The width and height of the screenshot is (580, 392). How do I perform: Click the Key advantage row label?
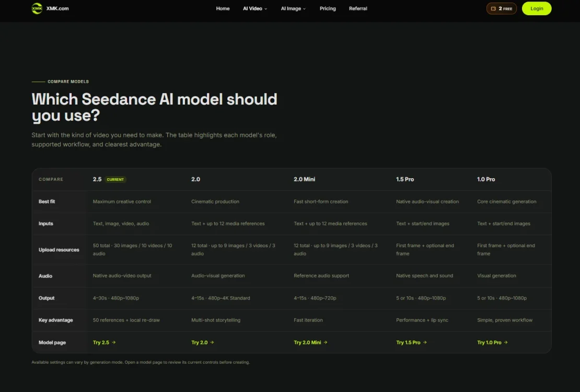pos(56,320)
